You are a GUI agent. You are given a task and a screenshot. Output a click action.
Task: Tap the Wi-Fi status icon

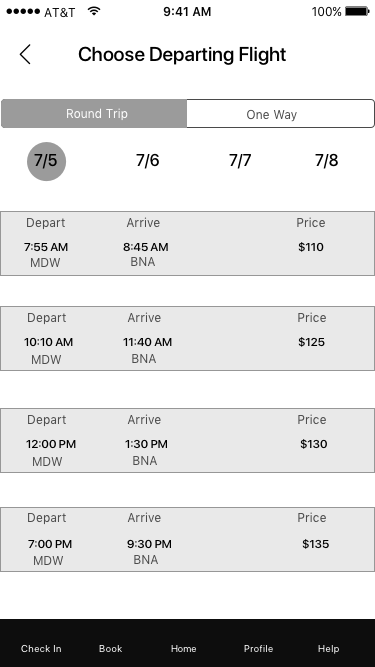click(94, 11)
